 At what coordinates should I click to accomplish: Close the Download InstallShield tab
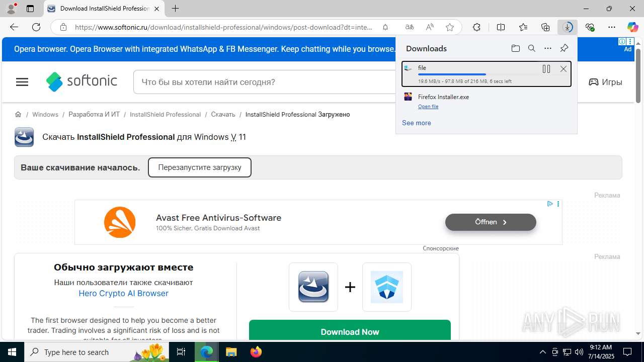[x=156, y=9]
